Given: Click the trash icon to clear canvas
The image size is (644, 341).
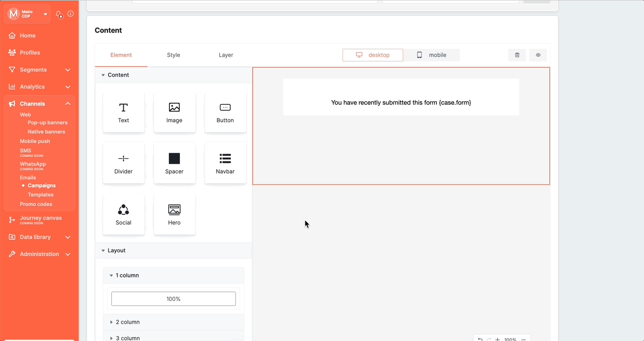Looking at the screenshot, I should [x=517, y=55].
